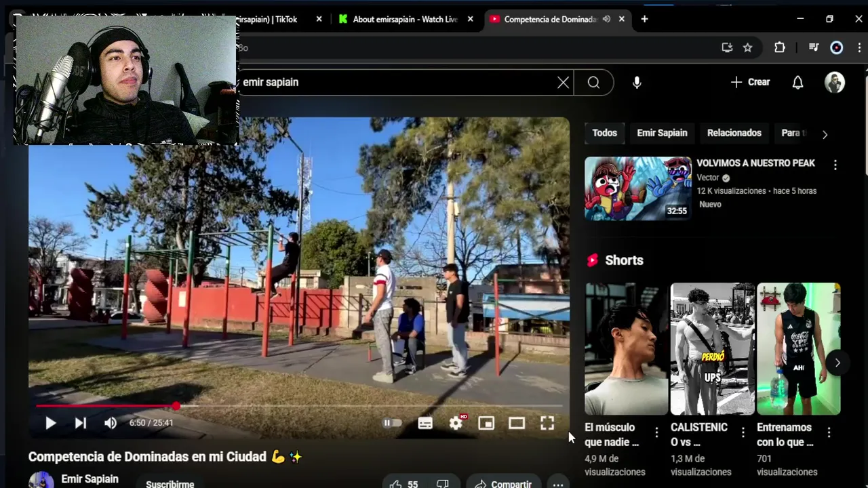Open the VOLVIMOS A NUESTRO PEAK thumbnail
The image size is (868, 488).
pos(638,188)
